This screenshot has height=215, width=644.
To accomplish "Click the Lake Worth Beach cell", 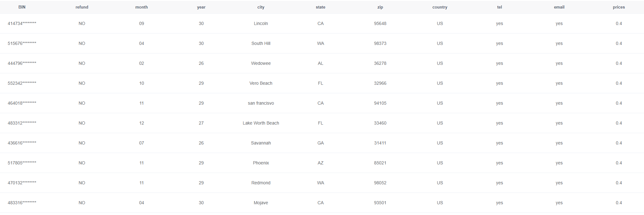I will 261,123.
